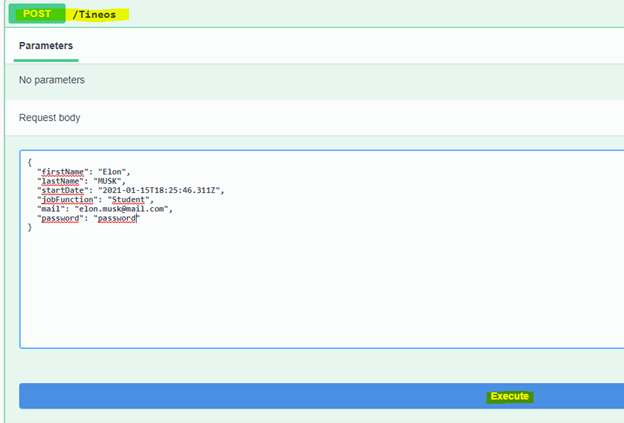
Task: Click the blue Execute button
Action: click(322, 396)
